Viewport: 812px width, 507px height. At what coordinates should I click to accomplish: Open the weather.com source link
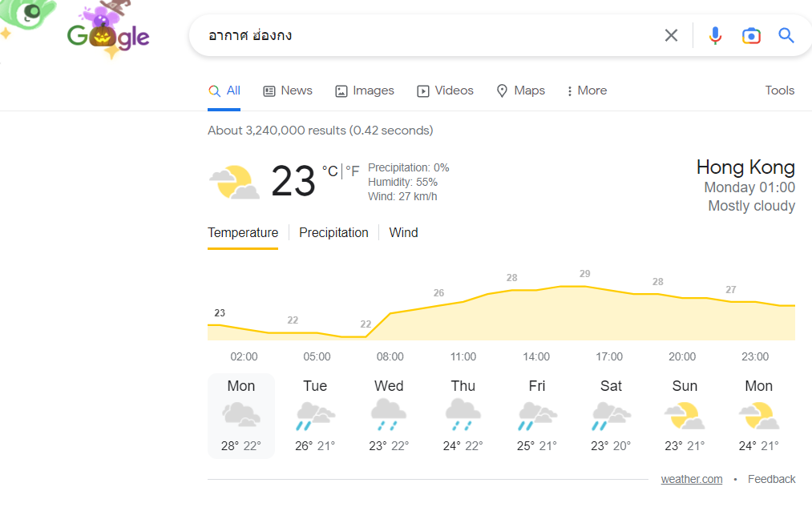[691, 479]
